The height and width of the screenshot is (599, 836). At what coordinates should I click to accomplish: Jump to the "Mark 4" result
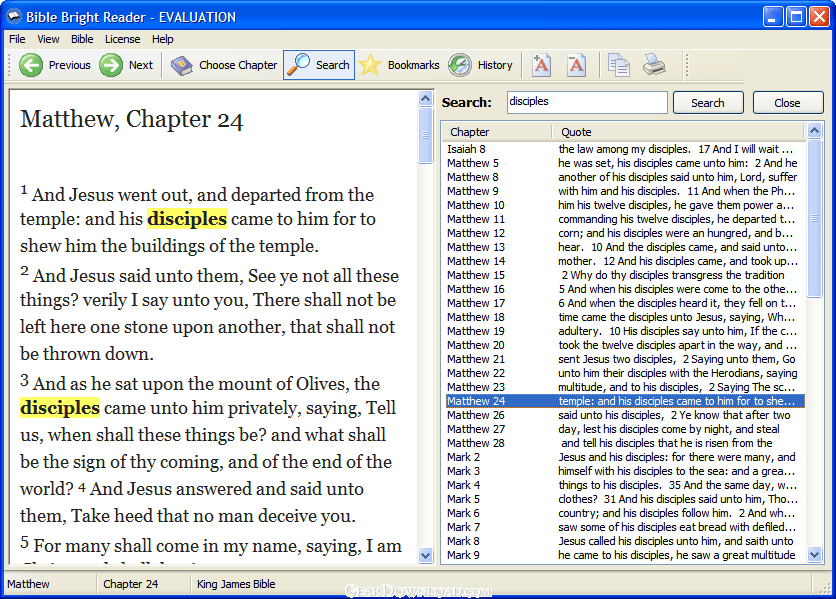tap(625, 485)
